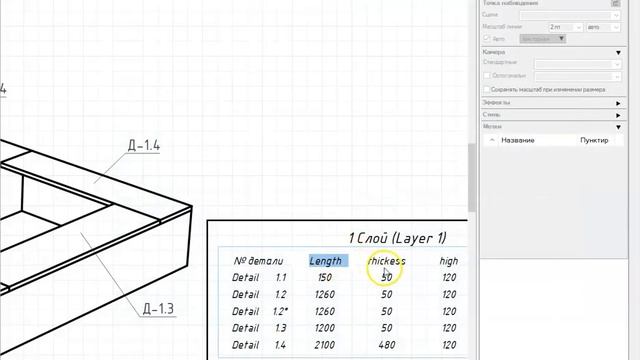Image resolution: width=640 pixels, height=360 pixels.
Task: Collapse the Камера section with its arrow
Action: coord(618,53)
